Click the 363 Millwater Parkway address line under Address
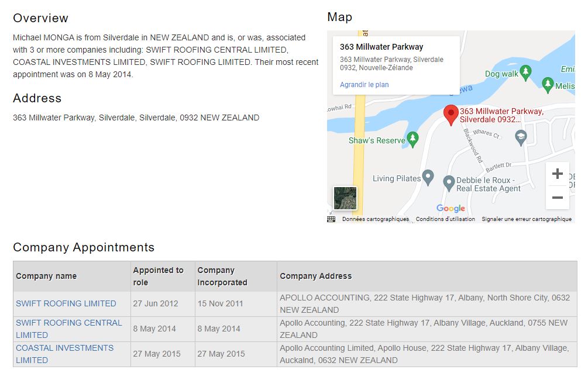Screen dimensions: 588x380 (136, 118)
